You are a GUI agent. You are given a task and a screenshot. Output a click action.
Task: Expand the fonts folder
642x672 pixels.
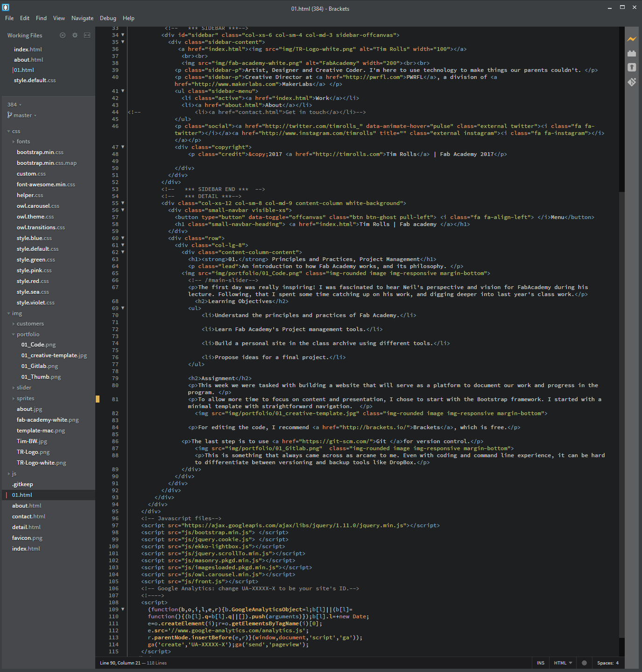(13, 141)
